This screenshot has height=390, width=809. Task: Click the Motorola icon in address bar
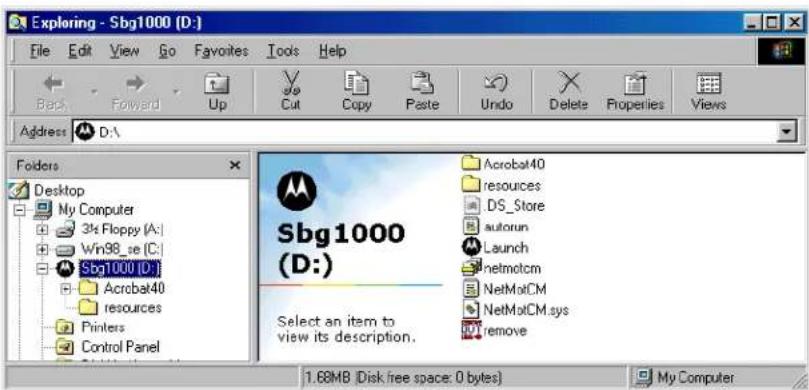tap(85, 132)
